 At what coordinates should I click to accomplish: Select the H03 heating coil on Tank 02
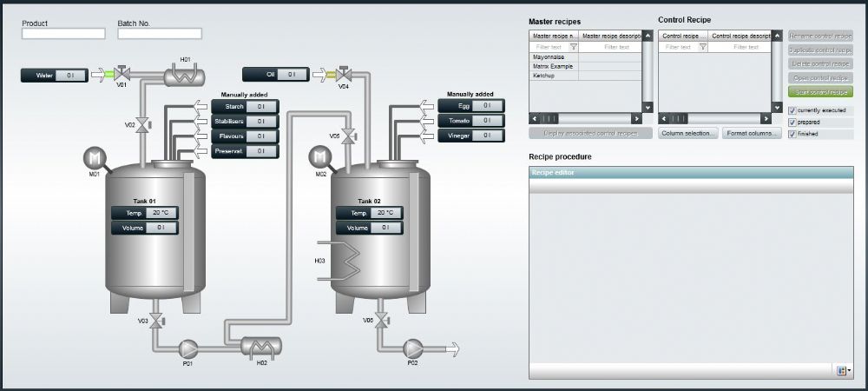pos(339,261)
